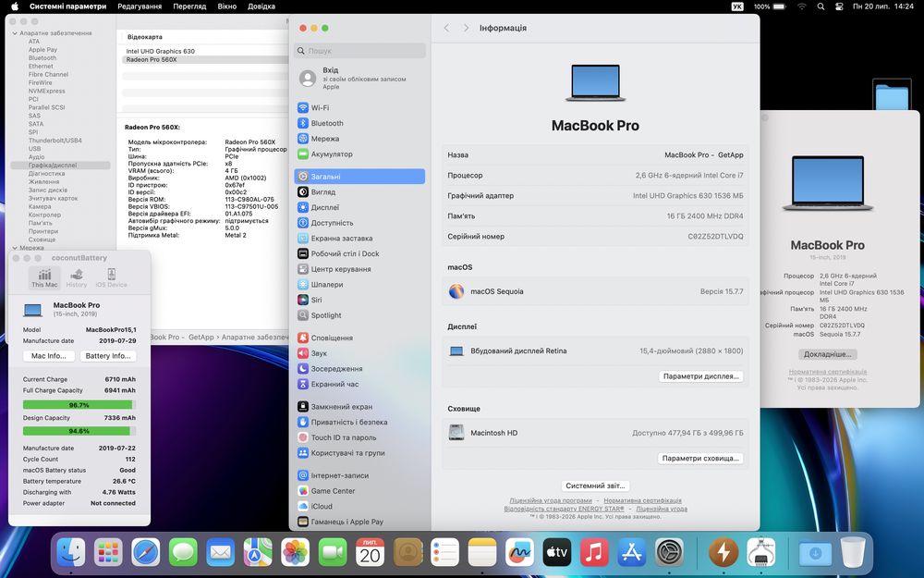This screenshot has width=924, height=578.
Task: Open Finder from the Dock
Action: (x=71, y=553)
